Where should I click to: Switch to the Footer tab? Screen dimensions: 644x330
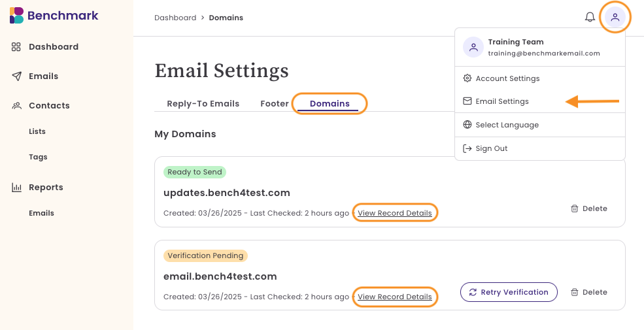pos(275,104)
